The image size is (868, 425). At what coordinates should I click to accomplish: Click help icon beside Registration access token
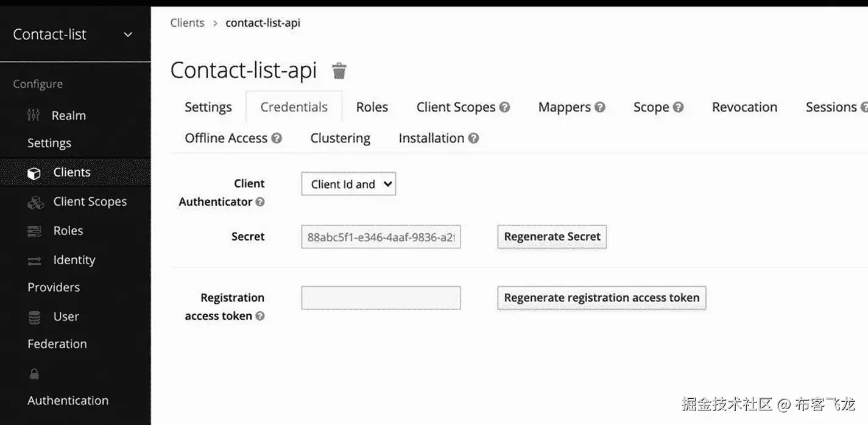(x=260, y=316)
